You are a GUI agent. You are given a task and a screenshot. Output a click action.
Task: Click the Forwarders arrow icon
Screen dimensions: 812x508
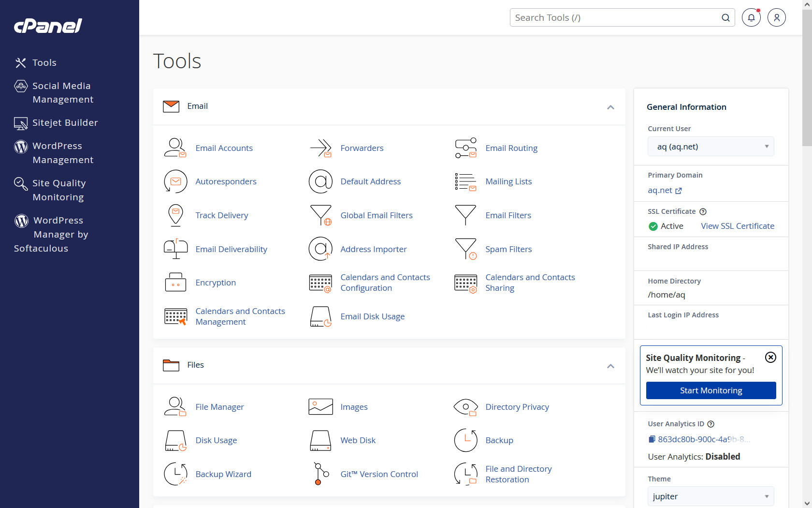[x=320, y=148]
